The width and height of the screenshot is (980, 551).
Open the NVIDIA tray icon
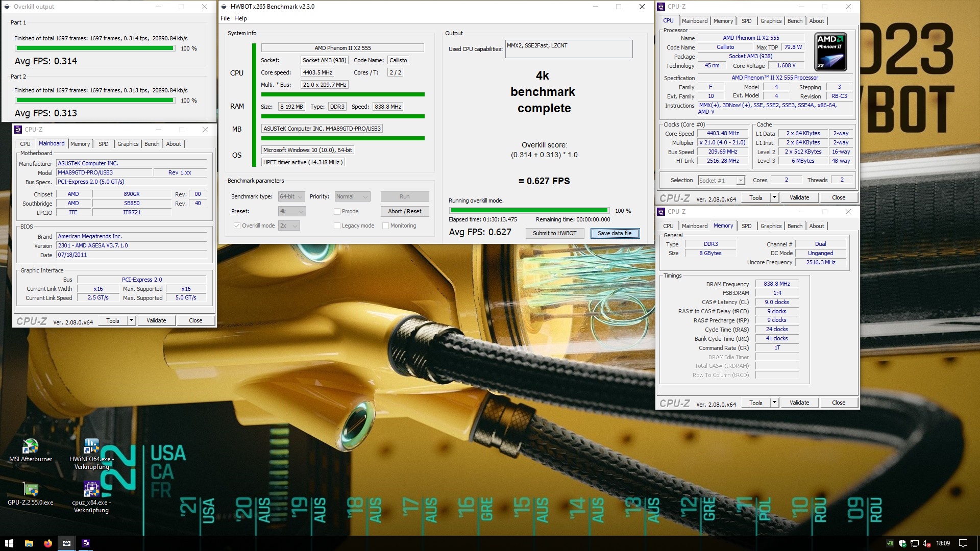coord(890,543)
